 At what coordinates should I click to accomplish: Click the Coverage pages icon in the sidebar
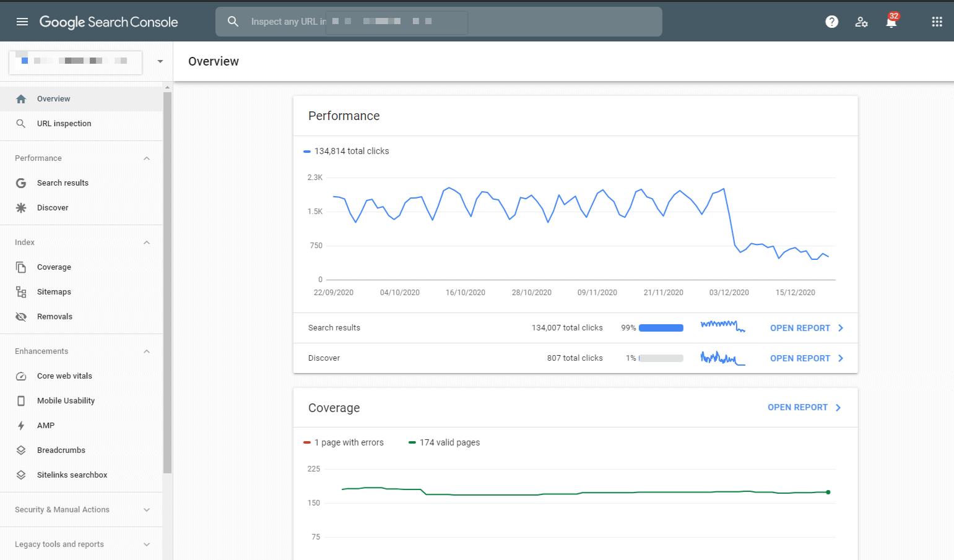21,267
